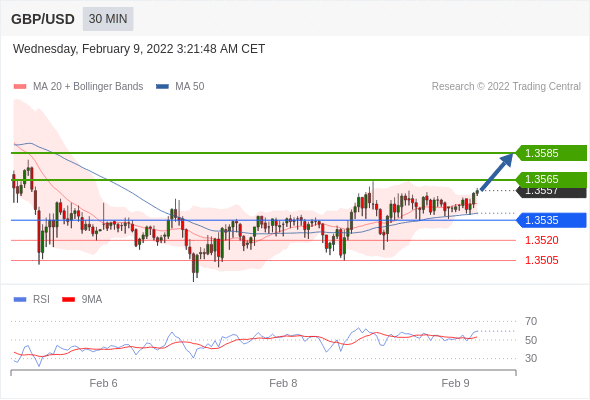Image resolution: width=590 pixels, height=400 pixels.
Task: Select the 1.3535 blue pivot tag
Action: pos(551,220)
